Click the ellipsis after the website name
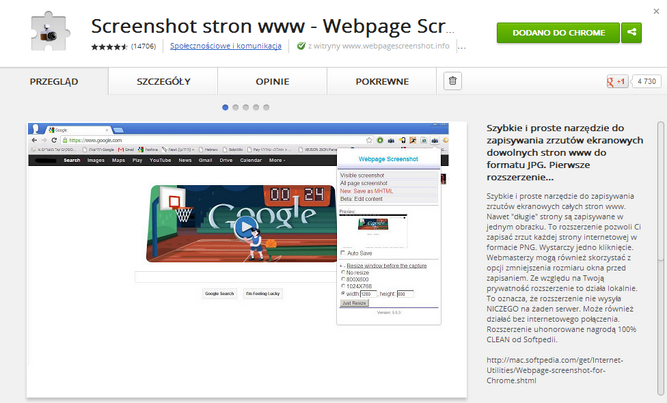The height and width of the screenshot is (403, 667). click(462, 47)
